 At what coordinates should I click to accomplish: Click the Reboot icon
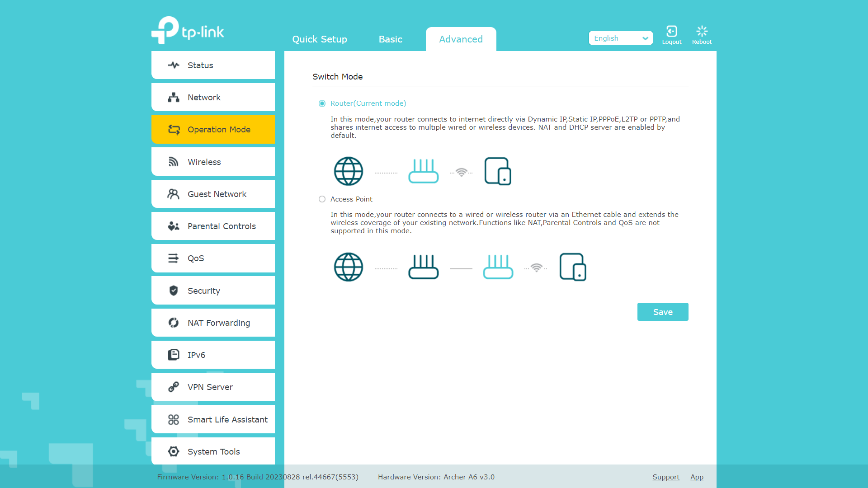[x=702, y=31]
